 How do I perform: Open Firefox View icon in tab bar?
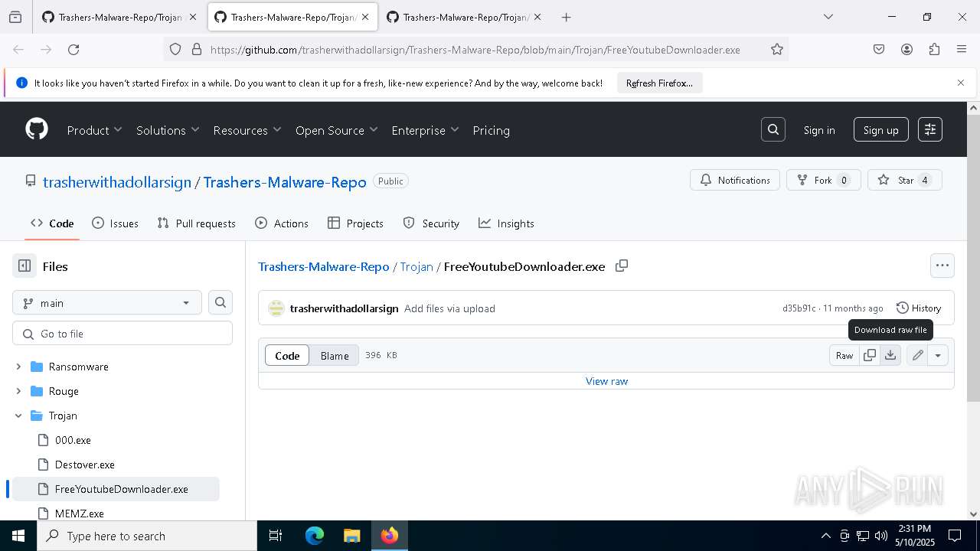coord(15,17)
